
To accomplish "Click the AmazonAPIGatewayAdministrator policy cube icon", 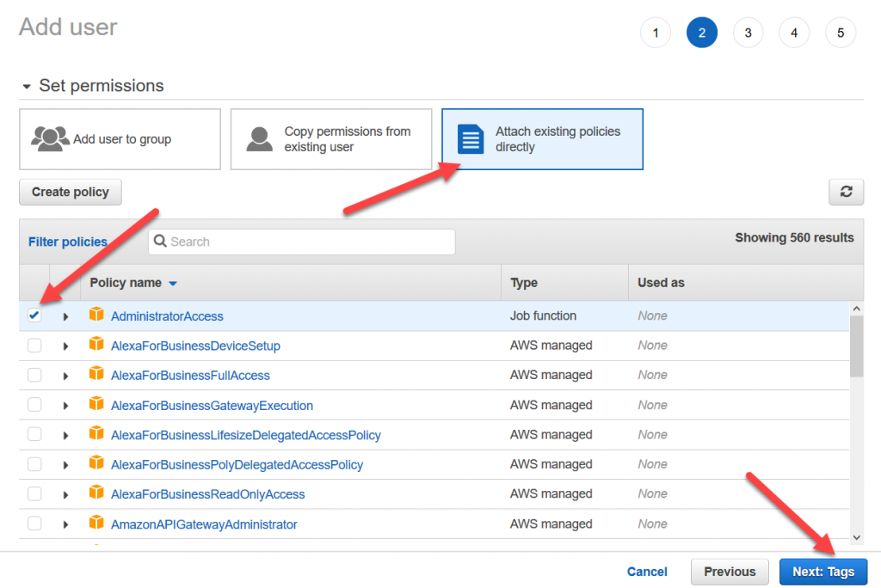I will [96, 524].
